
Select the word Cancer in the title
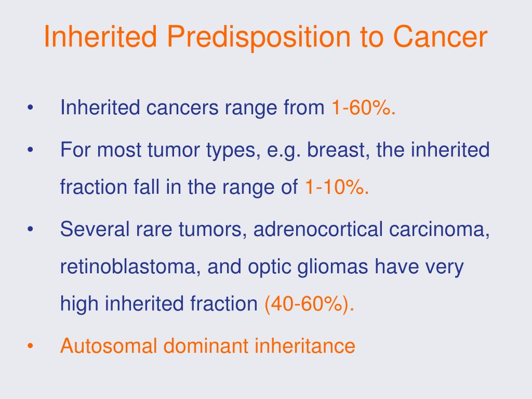click(x=440, y=36)
